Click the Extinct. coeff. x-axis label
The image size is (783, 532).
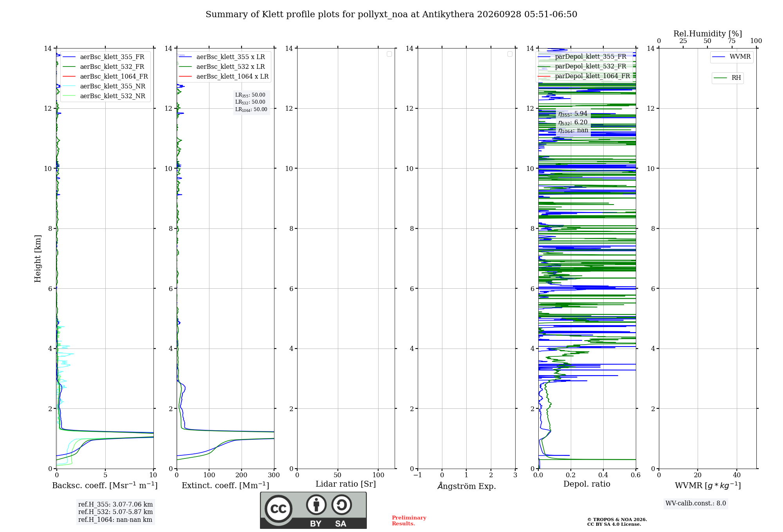(x=226, y=485)
